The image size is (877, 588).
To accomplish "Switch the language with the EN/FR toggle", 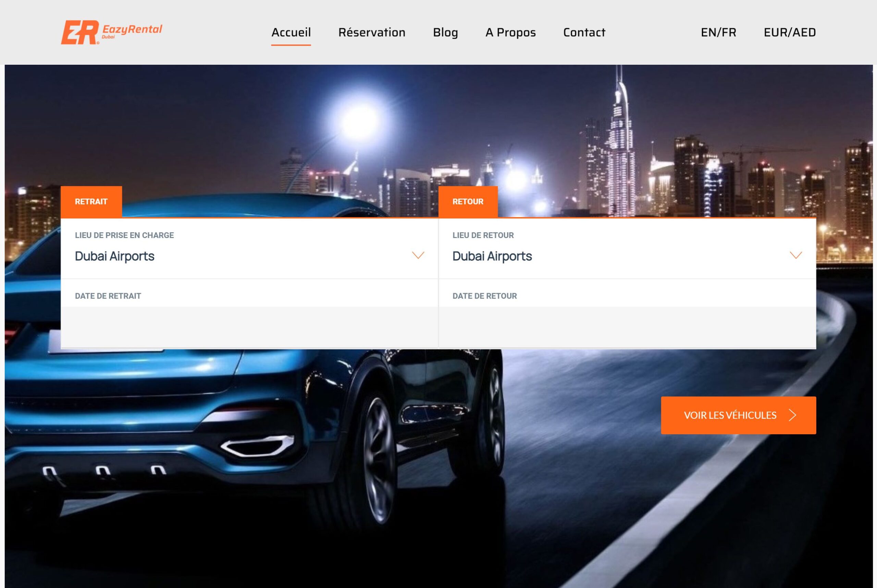I will point(718,33).
